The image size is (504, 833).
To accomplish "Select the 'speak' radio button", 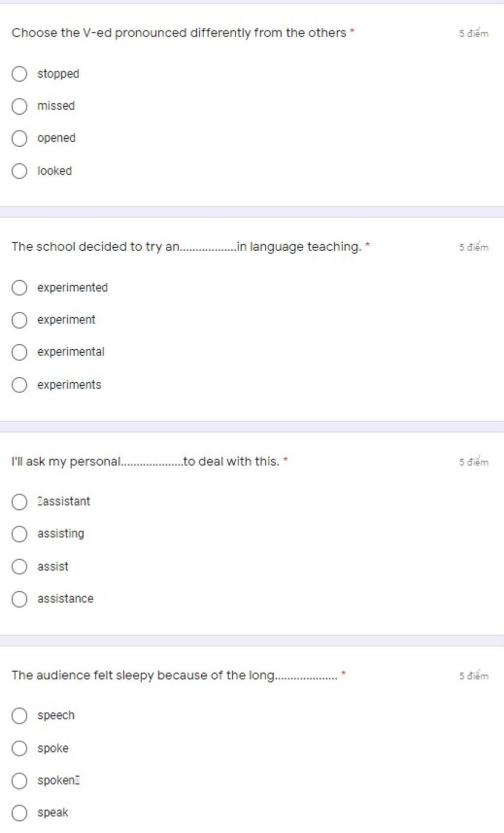I will point(19,813).
